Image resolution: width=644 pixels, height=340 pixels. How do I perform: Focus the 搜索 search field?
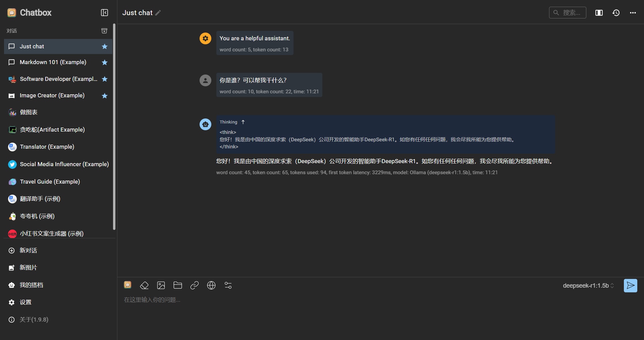568,13
